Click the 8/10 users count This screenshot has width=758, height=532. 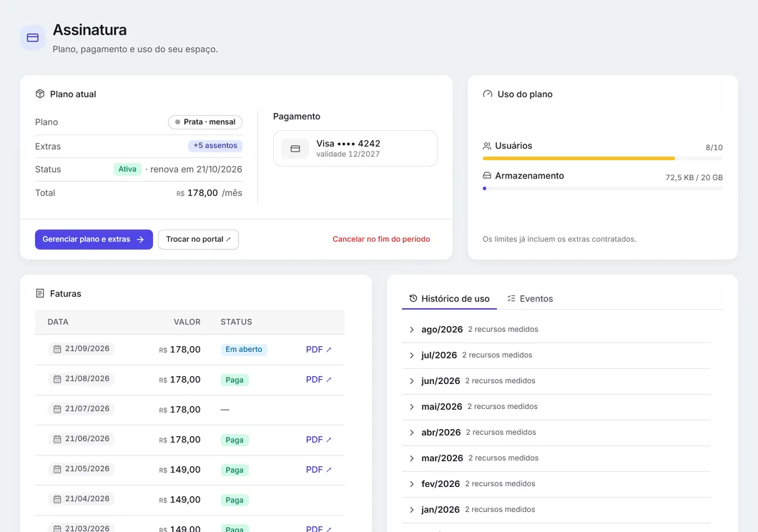pos(714,147)
